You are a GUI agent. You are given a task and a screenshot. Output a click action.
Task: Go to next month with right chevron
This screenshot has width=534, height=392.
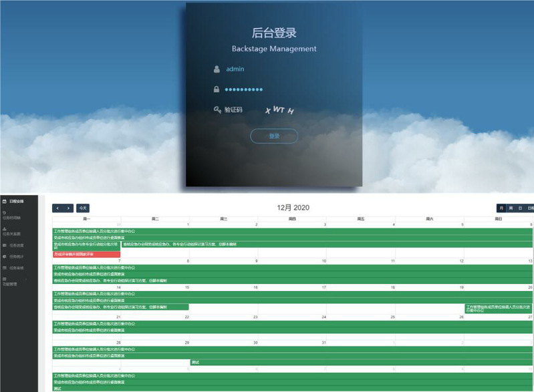[x=68, y=208]
